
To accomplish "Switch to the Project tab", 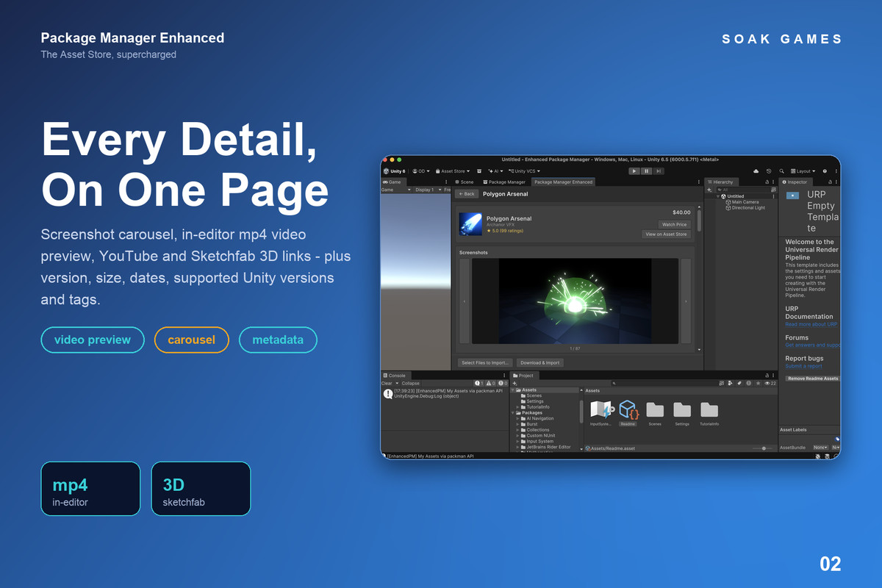I will click(x=523, y=376).
